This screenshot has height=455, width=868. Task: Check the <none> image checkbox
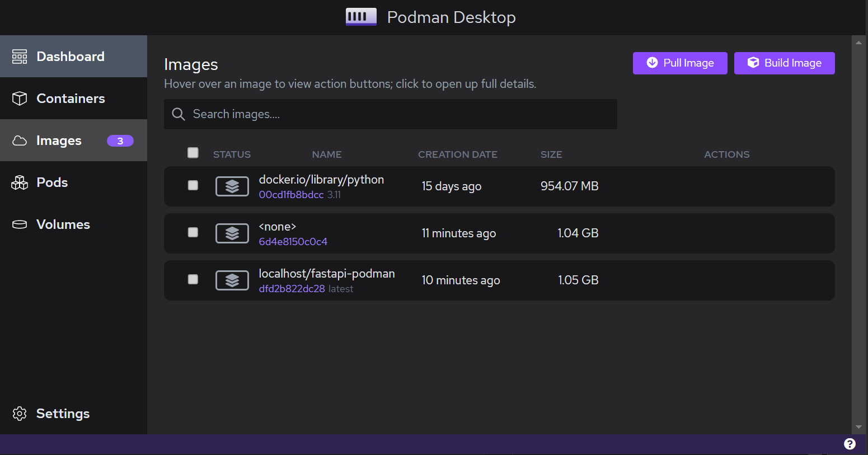tap(193, 232)
